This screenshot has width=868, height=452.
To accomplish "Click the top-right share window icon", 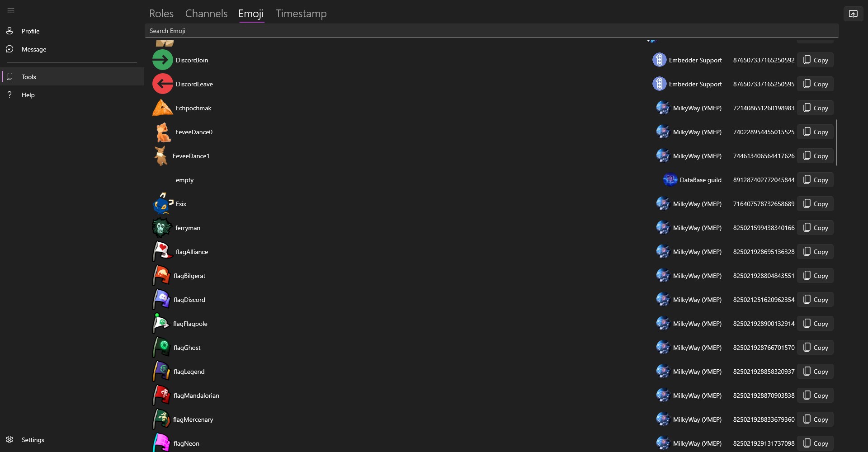I will [853, 14].
